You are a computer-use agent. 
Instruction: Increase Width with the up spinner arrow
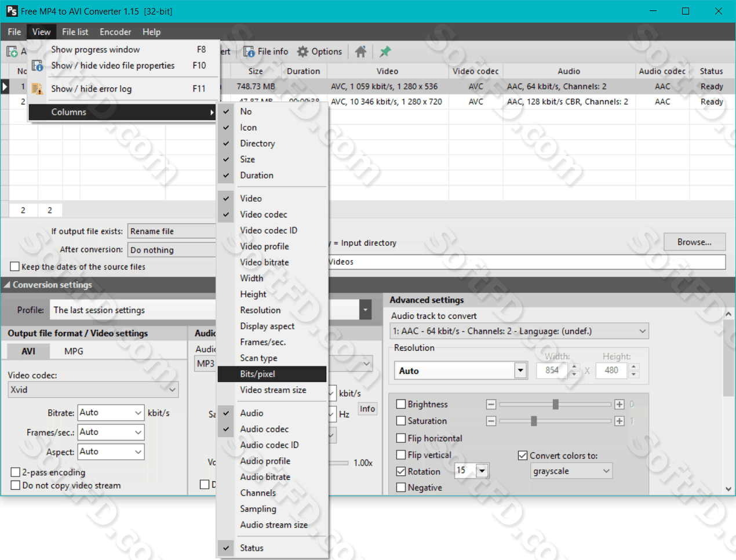[574, 366]
